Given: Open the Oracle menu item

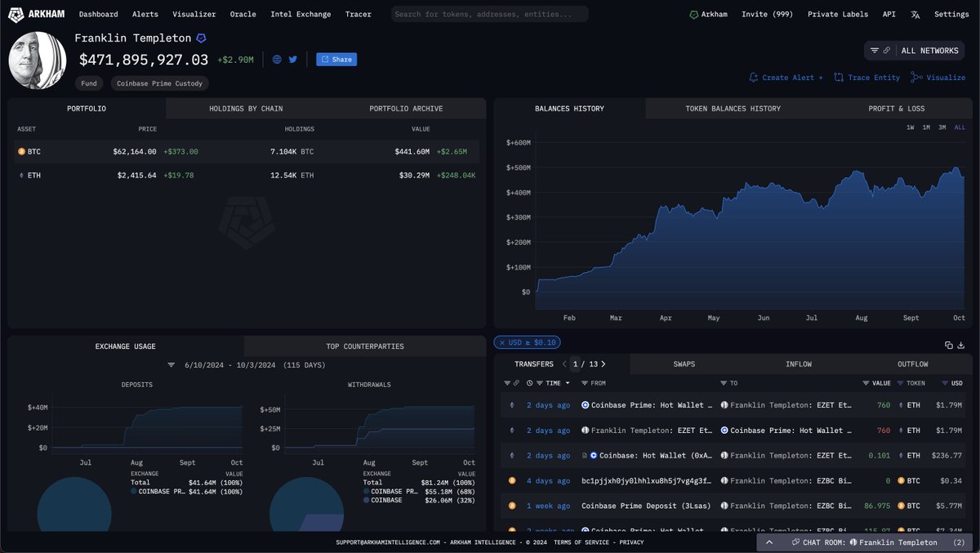Looking at the screenshot, I should [243, 14].
